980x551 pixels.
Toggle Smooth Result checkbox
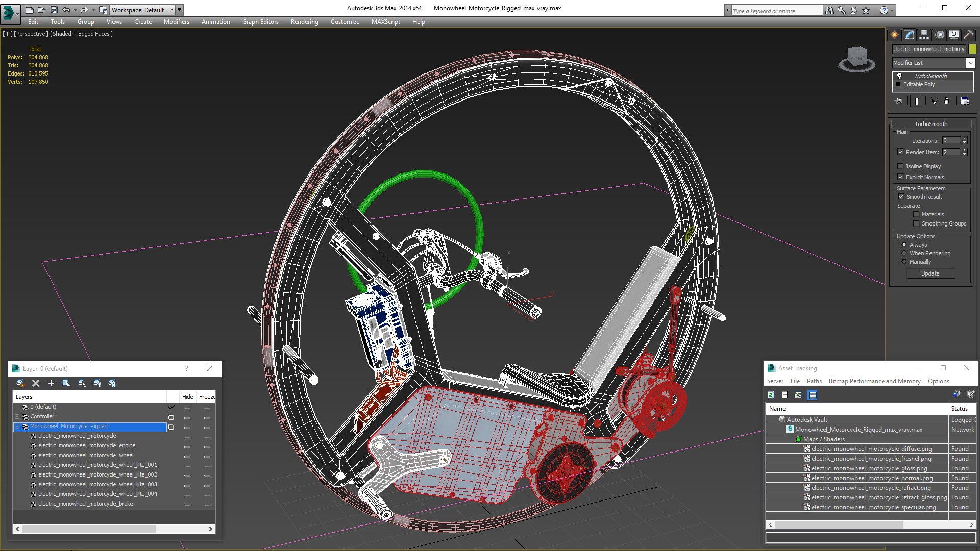pos(901,196)
